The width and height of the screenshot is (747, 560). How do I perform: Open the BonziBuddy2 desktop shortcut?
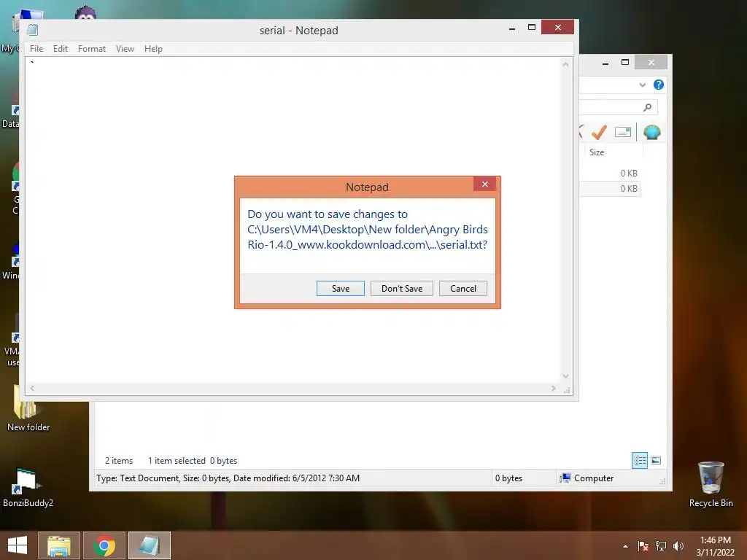pos(28,486)
